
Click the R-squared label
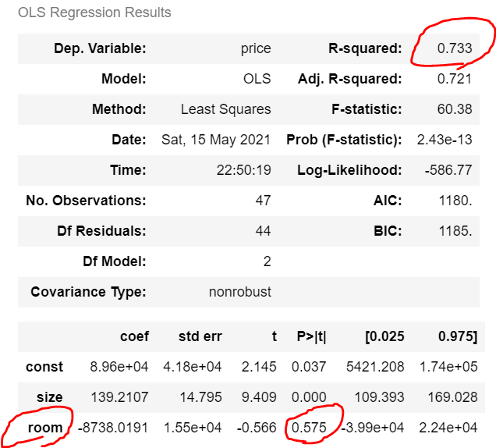365,48
